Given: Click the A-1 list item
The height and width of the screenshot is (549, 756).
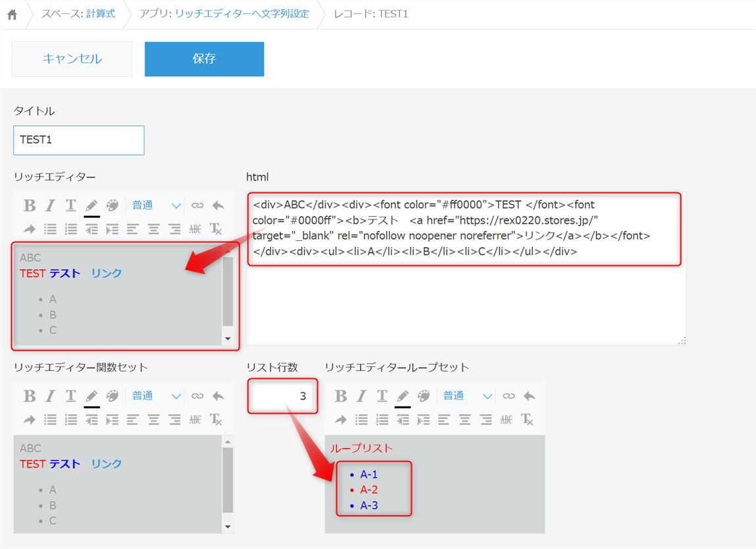Looking at the screenshot, I should tap(369, 475).
